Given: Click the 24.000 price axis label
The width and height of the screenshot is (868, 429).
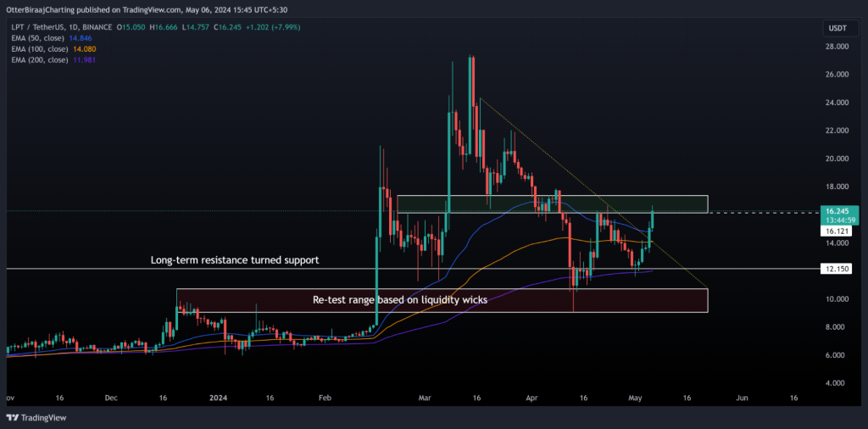Looking at the screenshot, I should pyautogui.click(x=836, y=103).
